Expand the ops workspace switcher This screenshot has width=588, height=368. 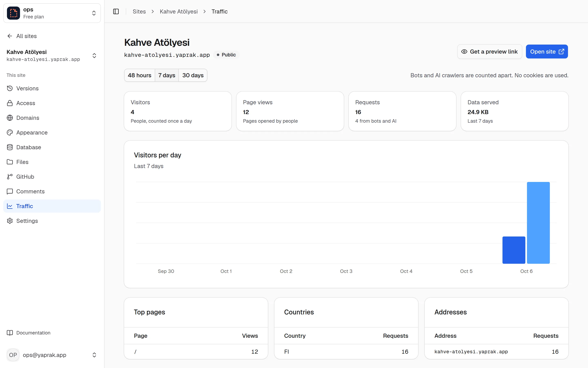(x=94, y=13)
